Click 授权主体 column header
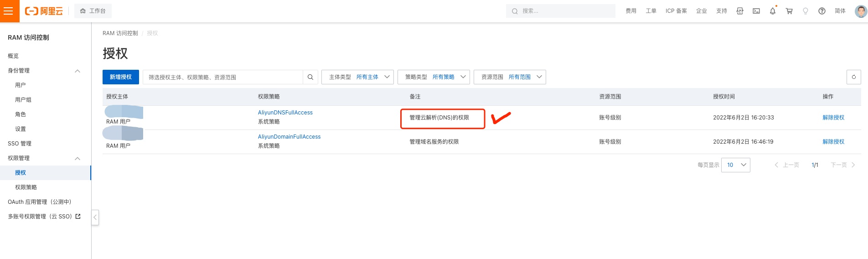 pos(117,97)
